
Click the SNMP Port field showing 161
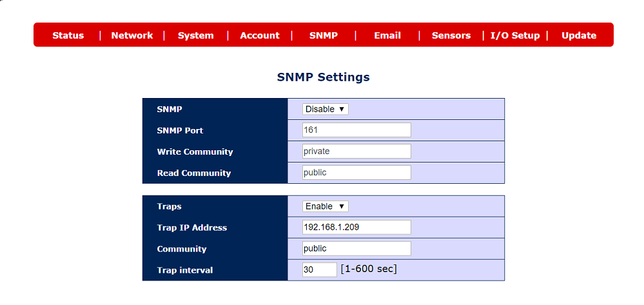tap(356, 130)
